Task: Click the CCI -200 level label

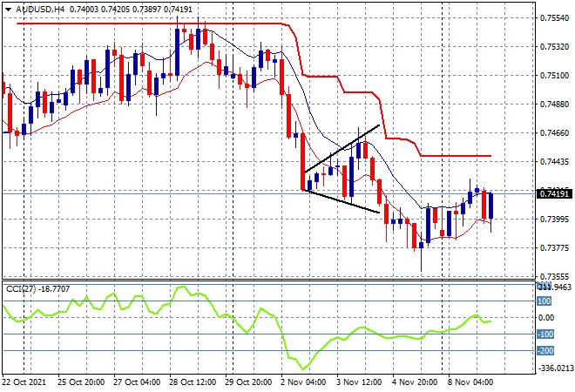Action: click(545, 351)
